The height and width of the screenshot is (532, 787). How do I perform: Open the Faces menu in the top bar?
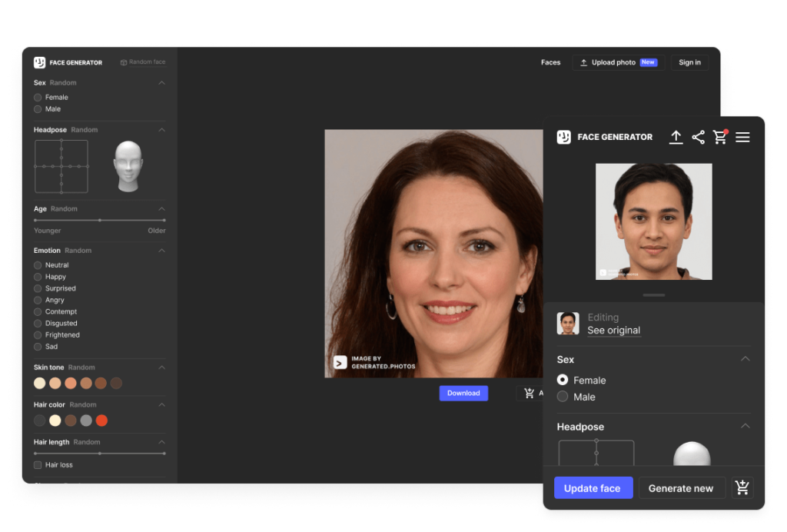[x=550, y=62]
